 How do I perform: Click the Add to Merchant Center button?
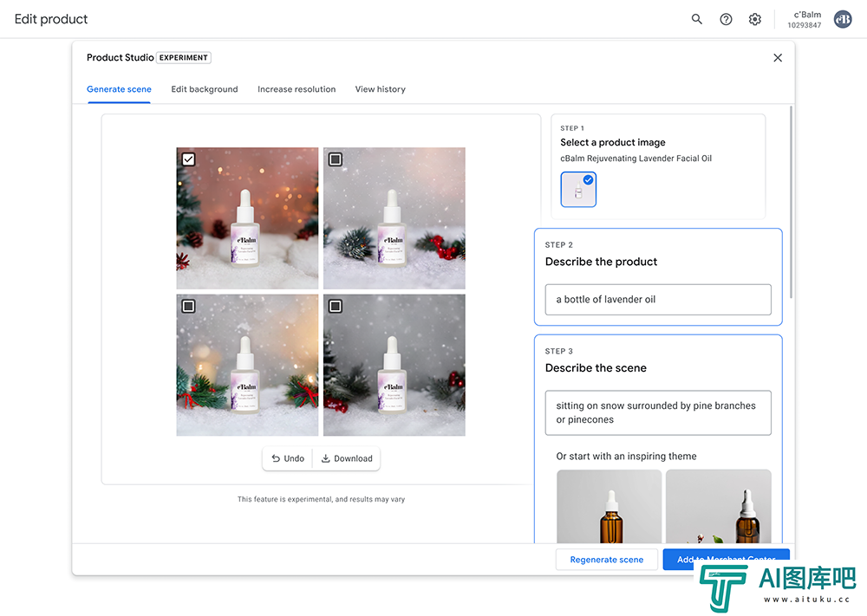pyautogui.click(x=726, y=560)
